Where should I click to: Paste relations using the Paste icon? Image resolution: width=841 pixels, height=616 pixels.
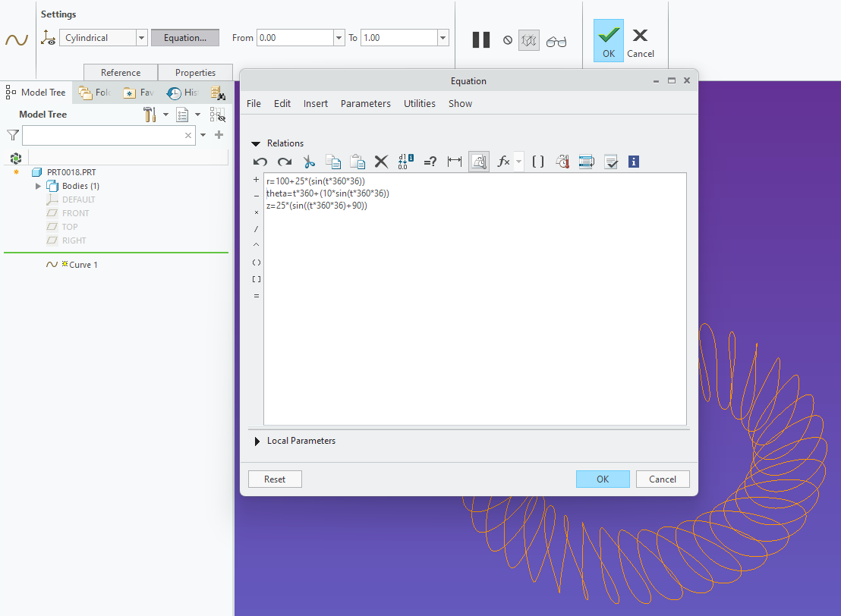point(357,161)
